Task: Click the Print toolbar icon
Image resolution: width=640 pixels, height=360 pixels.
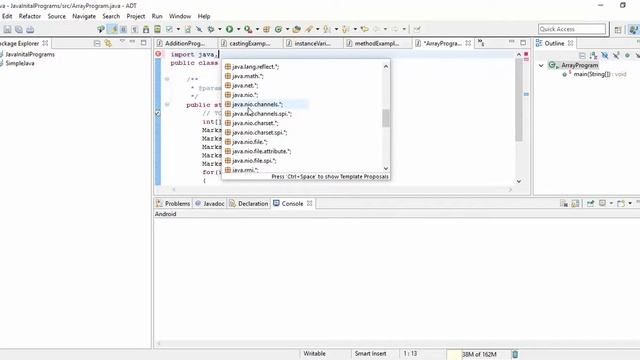Action: coord(30,29)
